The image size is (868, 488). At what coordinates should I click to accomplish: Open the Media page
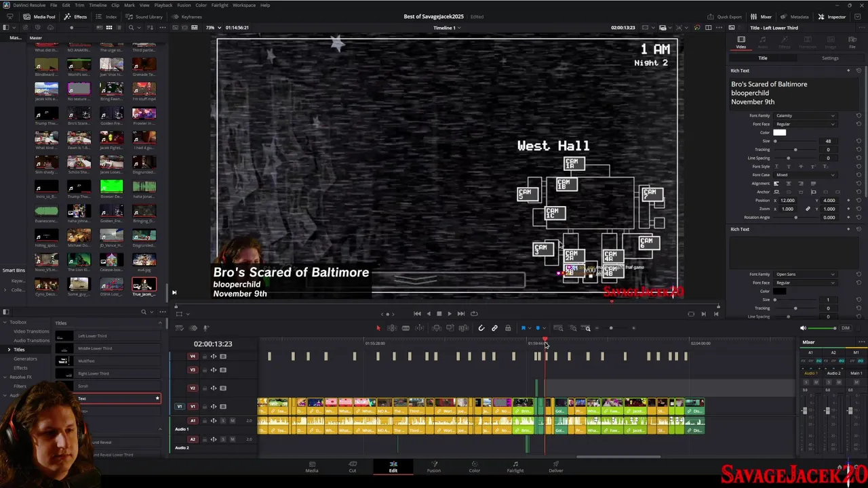click(x=312, y=467)
